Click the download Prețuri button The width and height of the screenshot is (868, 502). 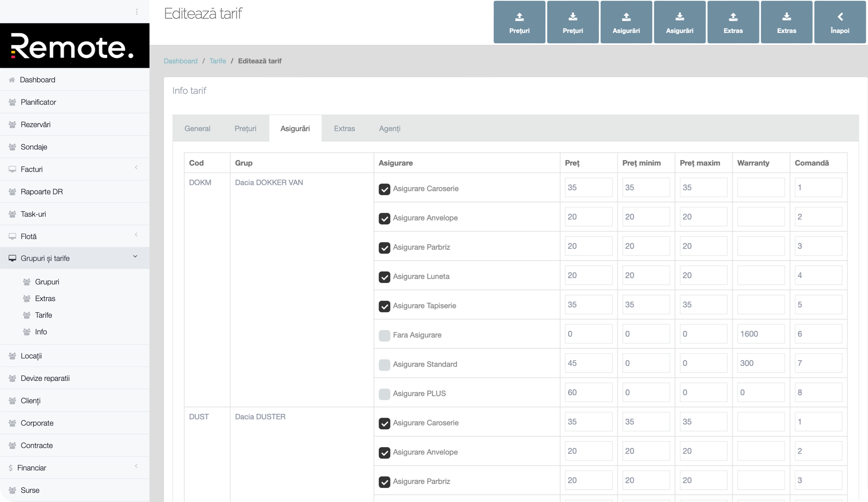point(572,22)
